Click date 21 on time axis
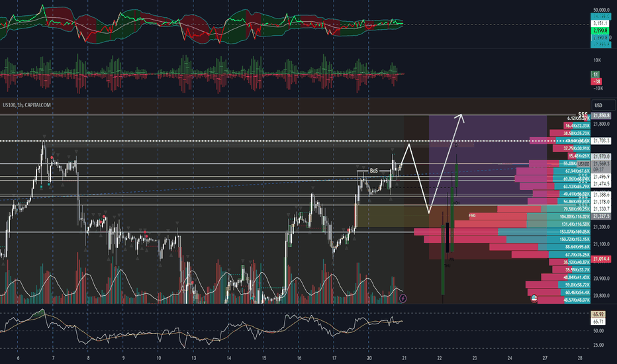The width and height of the screenshot is (617, 364). tap(404, 358)
